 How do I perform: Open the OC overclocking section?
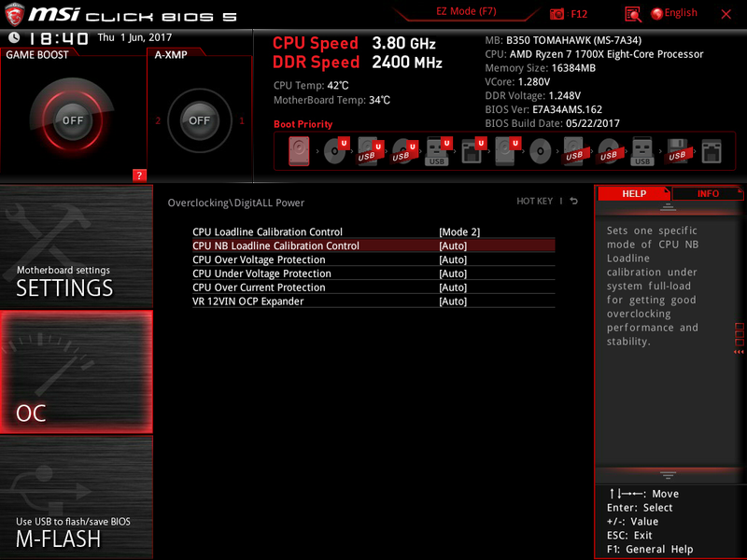(x=77, y=371)
